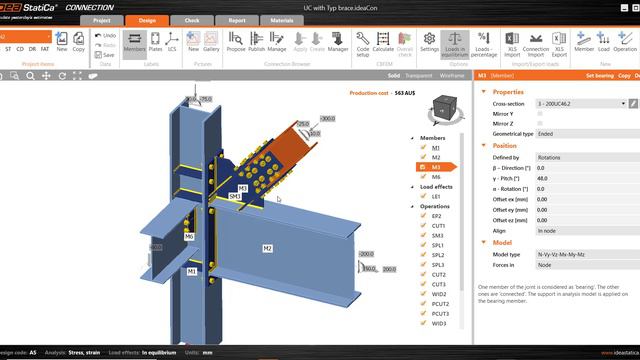Select Solid view mode

(393, 76)
